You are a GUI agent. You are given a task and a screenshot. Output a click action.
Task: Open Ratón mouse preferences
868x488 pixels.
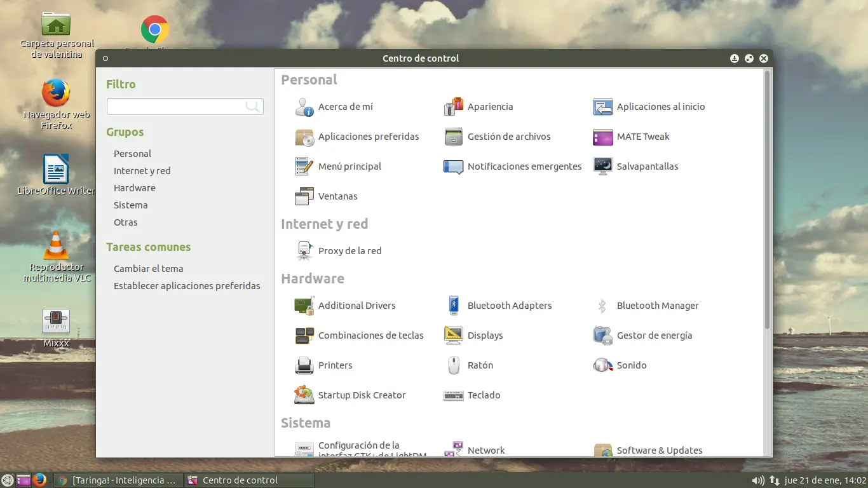click(469, 365)
